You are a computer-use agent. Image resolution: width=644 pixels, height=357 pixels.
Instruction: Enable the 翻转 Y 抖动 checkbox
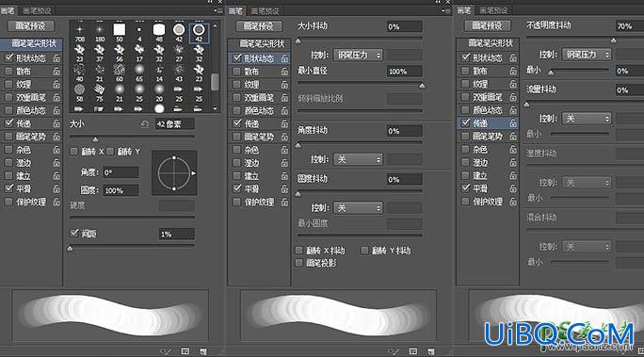click(364, 251)
